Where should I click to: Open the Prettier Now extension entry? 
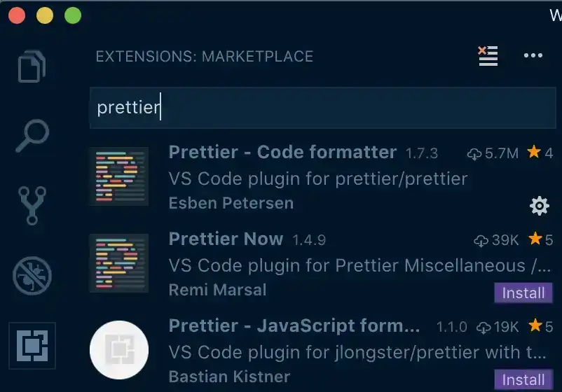point(323,264)
